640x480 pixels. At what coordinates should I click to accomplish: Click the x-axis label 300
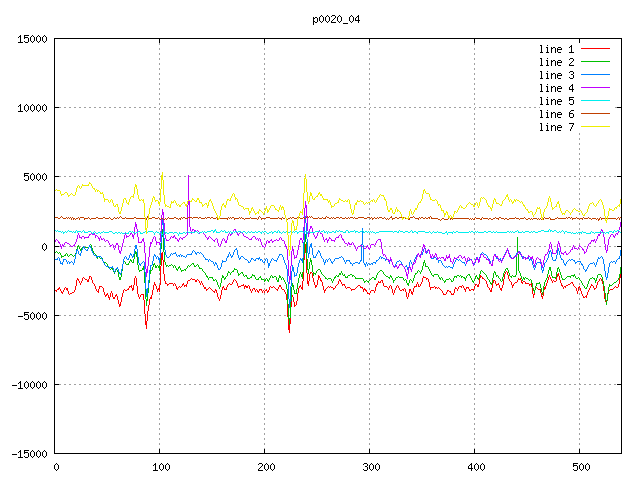371,467
